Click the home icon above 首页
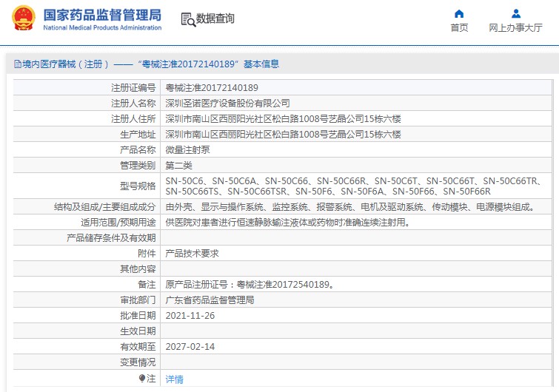559x392 pixels. [459, 14]
